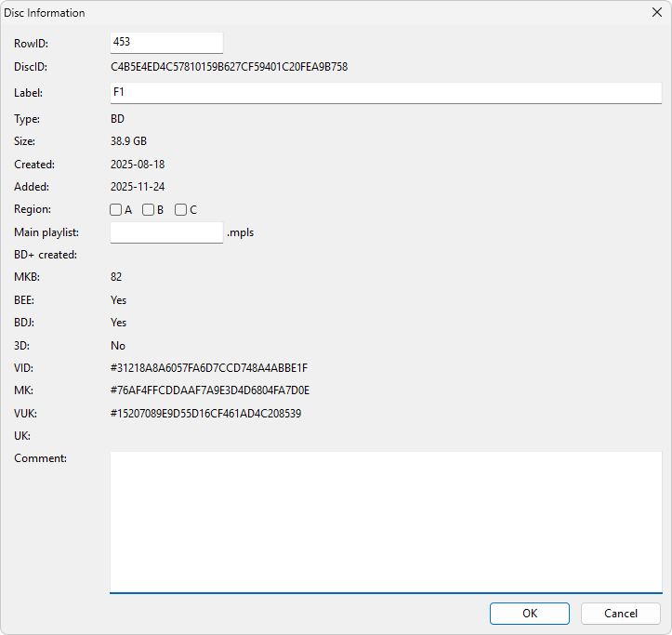
Task: Click the RowID input field
Action: tap(166, 43)
